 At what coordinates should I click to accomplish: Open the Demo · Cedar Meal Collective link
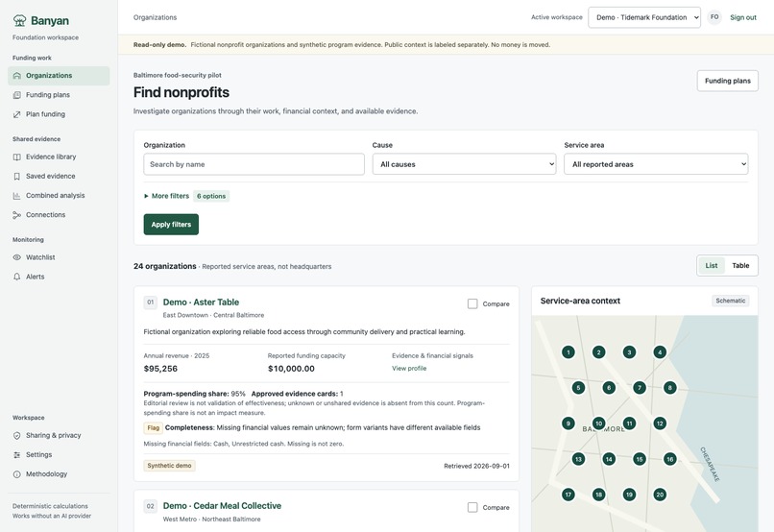pyautogui.click(x=222, y=506)
